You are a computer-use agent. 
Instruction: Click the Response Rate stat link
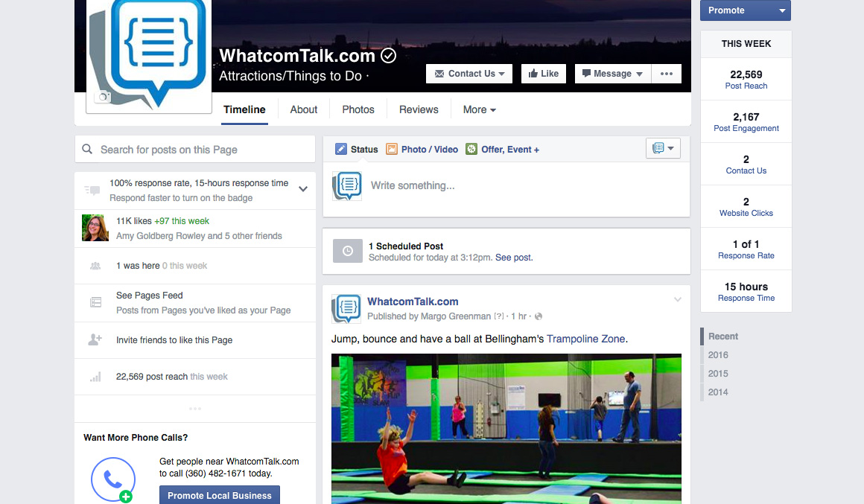tap(746, 255)
